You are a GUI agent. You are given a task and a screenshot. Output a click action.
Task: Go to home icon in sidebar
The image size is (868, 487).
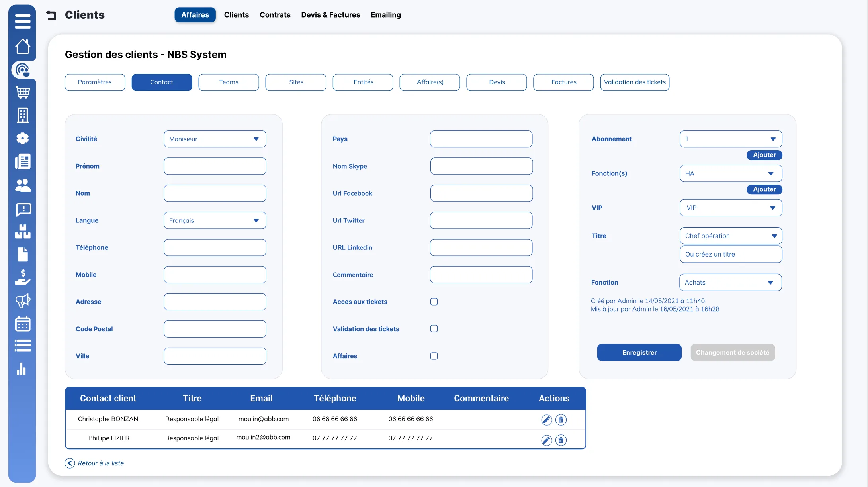pos(23,46)
